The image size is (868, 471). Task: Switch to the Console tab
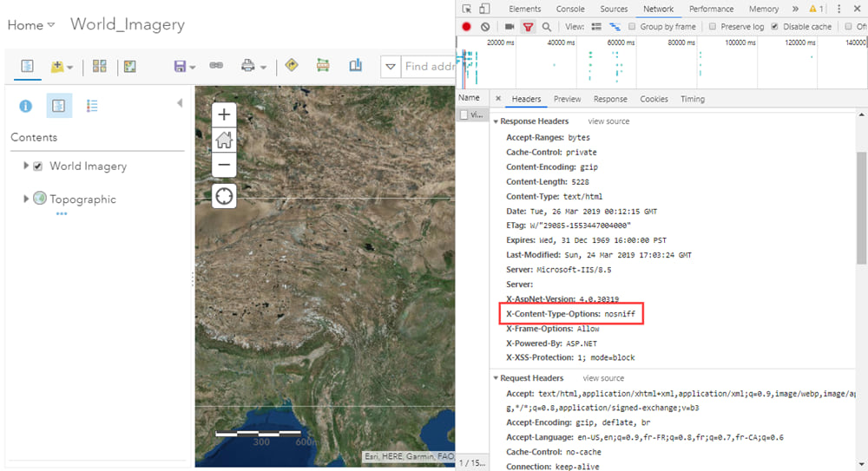[570, 9]
